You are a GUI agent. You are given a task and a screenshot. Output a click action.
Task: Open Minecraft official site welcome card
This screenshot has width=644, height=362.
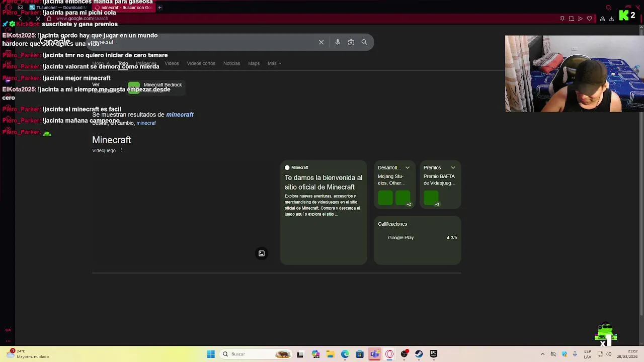click(324, 213)
